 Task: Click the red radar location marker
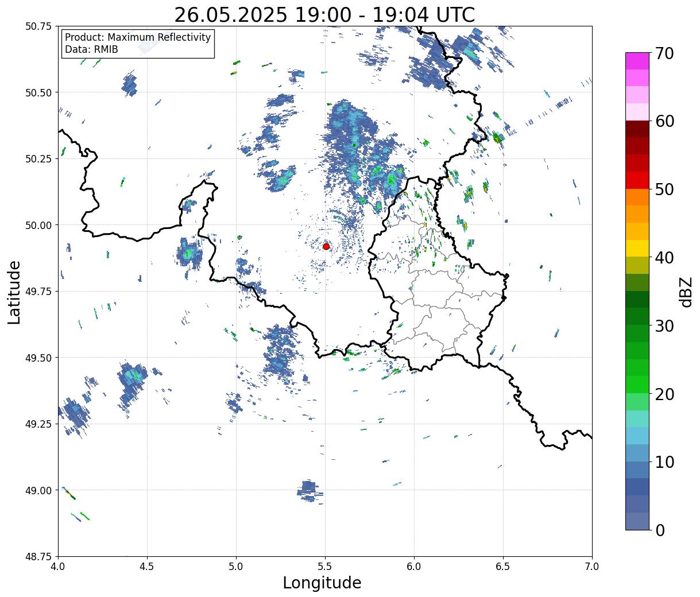tap(326, 246)
